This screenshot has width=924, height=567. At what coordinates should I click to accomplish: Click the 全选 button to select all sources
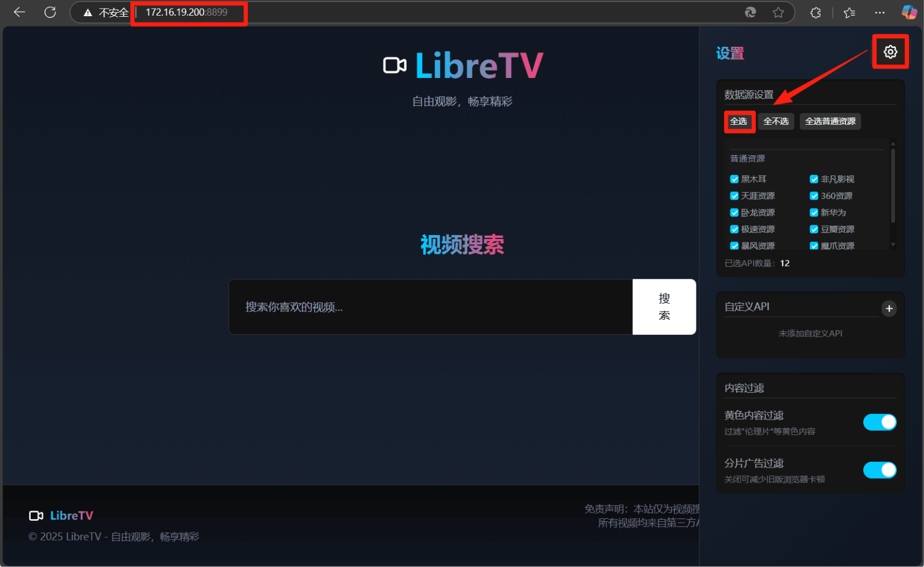[x=739, y=121]
